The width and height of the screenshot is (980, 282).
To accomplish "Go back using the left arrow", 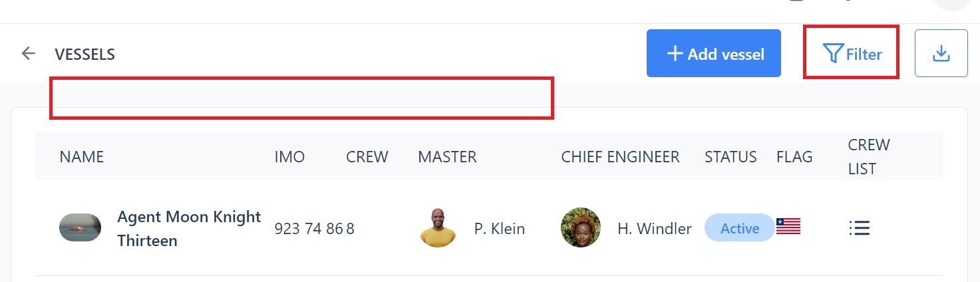I will (28, 54).
